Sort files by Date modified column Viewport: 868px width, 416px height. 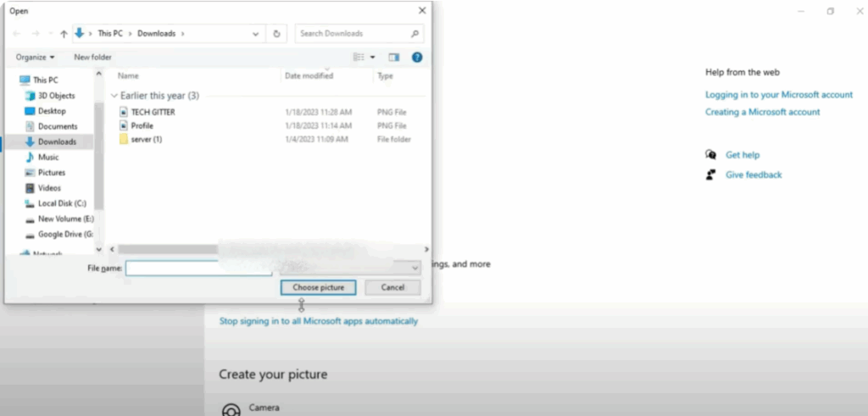(x=309, y=75)
